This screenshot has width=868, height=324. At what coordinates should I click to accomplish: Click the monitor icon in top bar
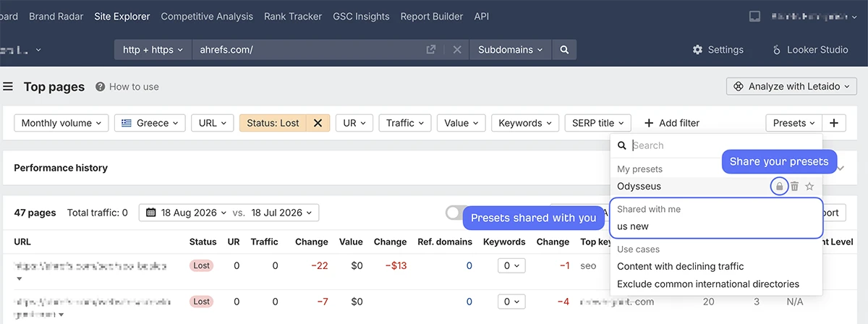(754, 16)
